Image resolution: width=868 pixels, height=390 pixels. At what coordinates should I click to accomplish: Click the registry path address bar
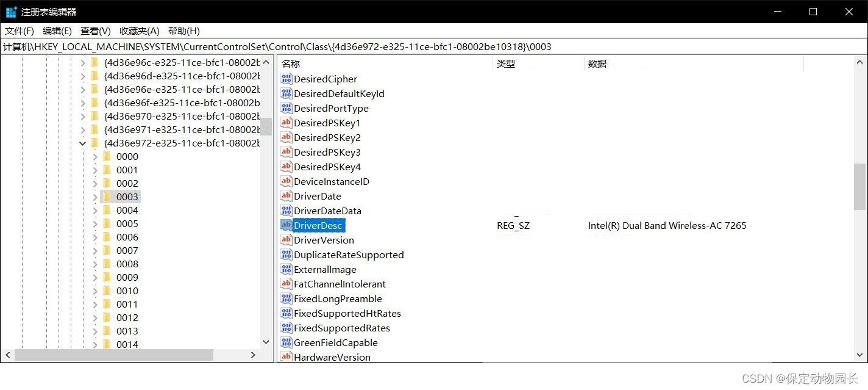click(x=434, y=46)
